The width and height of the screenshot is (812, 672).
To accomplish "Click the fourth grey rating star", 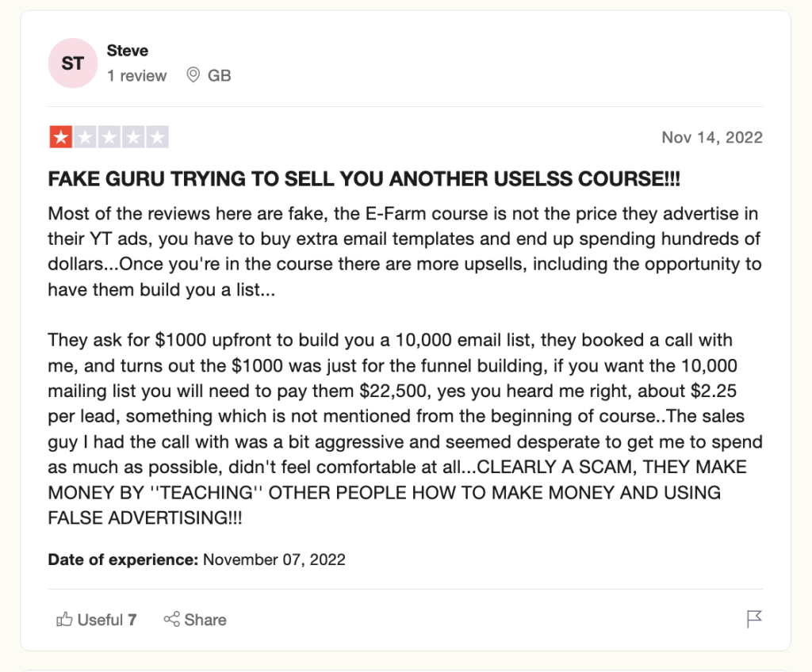I will pos(133,137).
